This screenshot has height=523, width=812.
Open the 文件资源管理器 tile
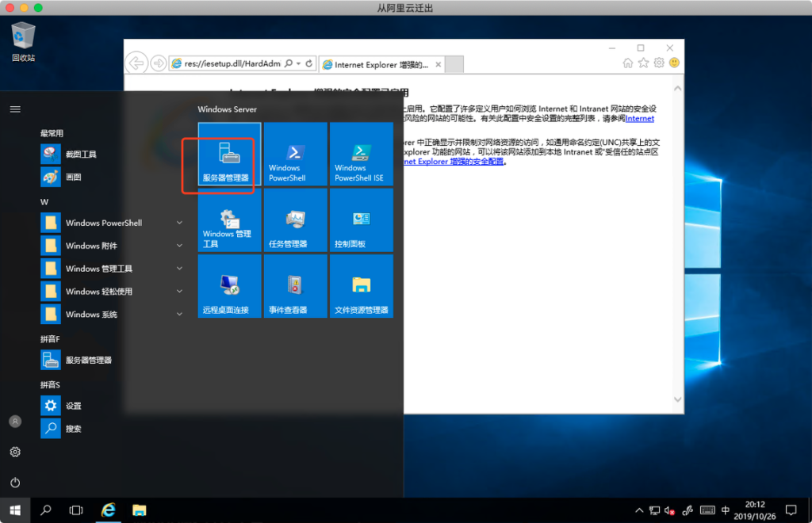click(x=361, y=286)
